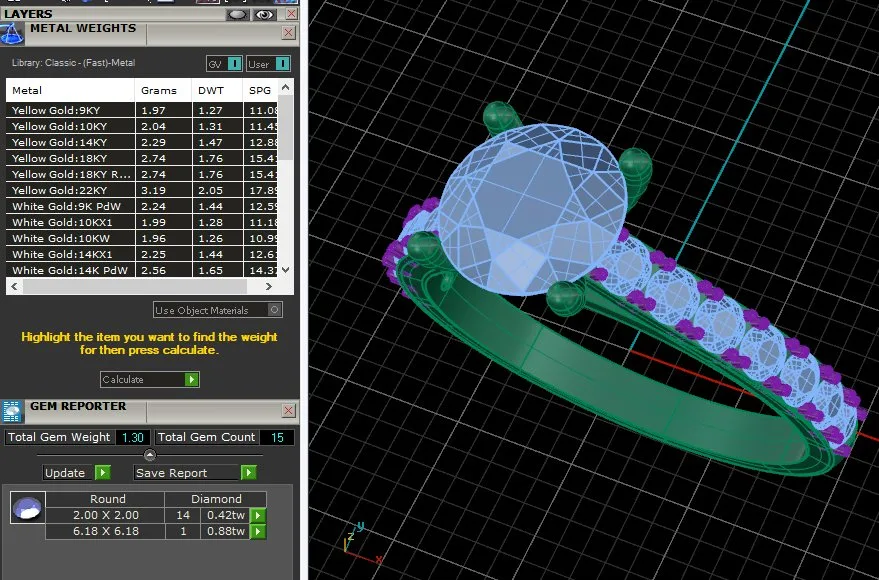Click green arrow next to Save Report
Image resolution: width=879 pixels, height=580 pixels.
coord(249,473)
